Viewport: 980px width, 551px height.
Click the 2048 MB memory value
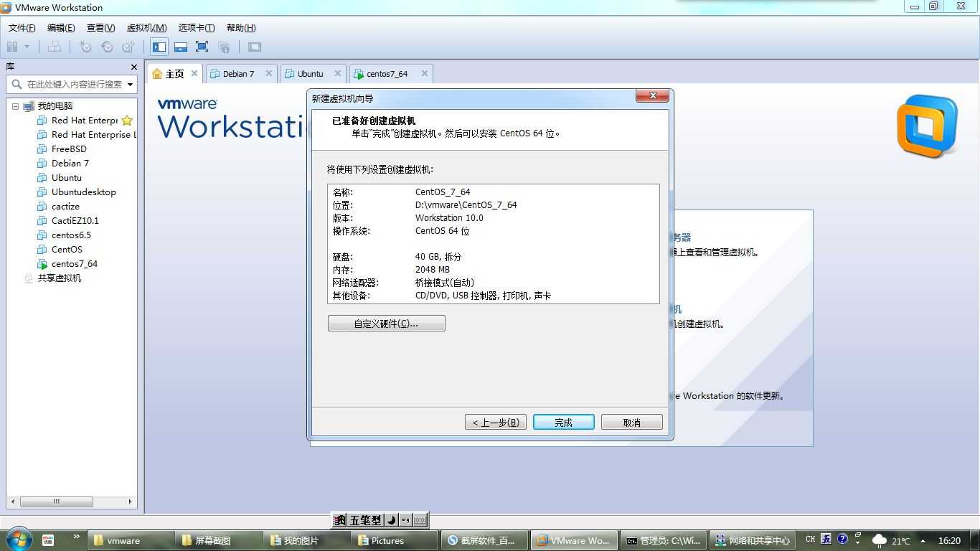coord(432,269)
